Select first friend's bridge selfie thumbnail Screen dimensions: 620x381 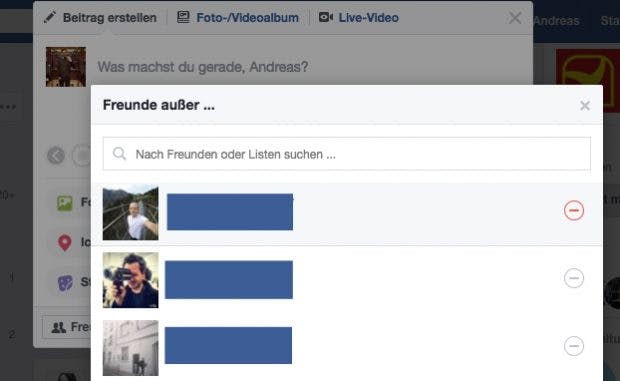point(130,213)
